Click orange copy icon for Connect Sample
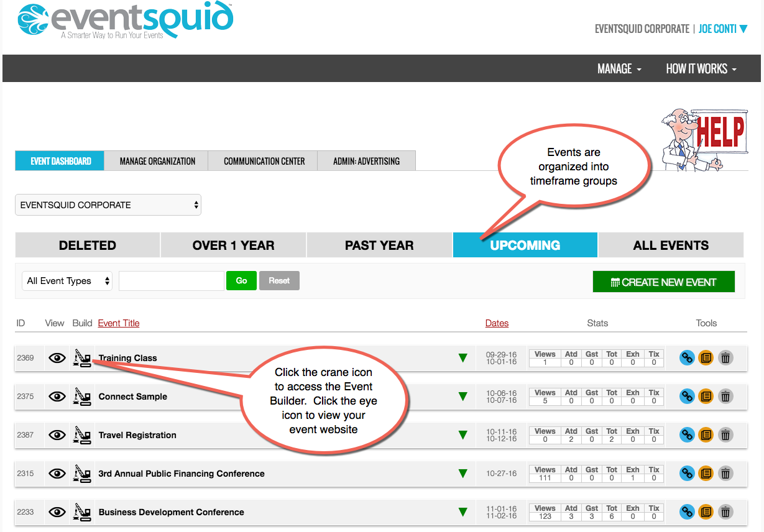The width and height of the screenshot is (764, 532). [x=706, y=397]
